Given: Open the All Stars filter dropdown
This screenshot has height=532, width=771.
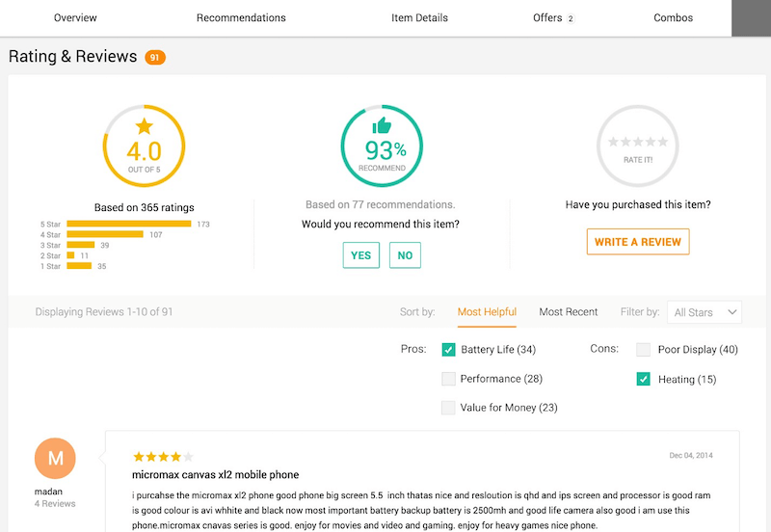Looking at the screenshot, I should [705, 312].
